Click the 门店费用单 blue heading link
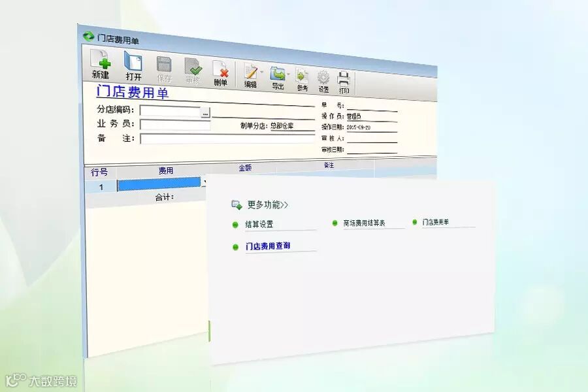588x392 pixels. click(133, 92)
